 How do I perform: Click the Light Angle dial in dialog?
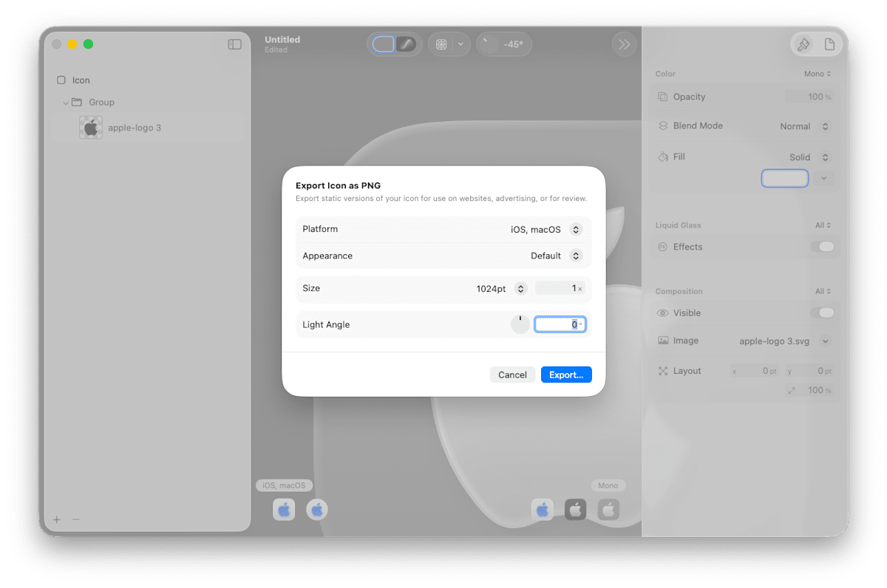tap(520, 324)
